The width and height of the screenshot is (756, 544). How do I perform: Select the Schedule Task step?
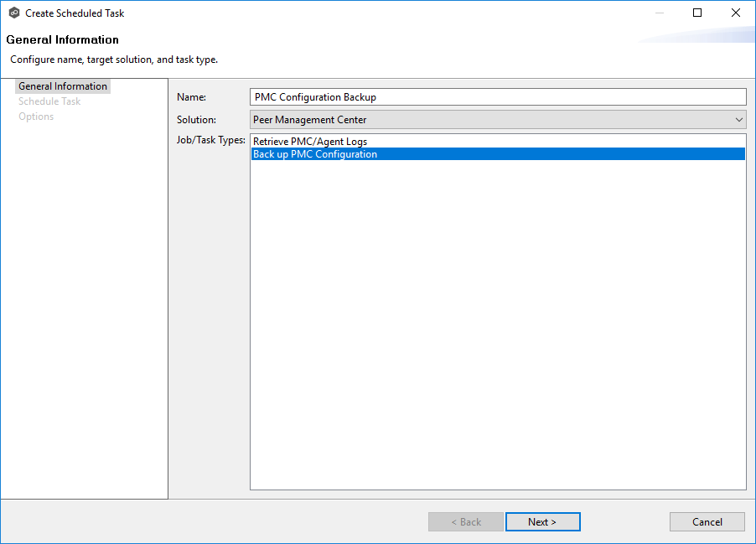49,101
